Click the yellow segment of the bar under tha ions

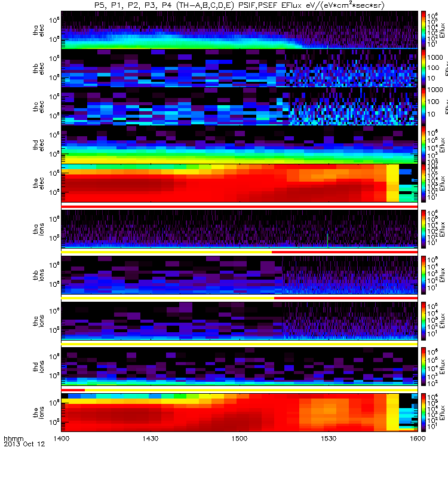click(167, 252)
